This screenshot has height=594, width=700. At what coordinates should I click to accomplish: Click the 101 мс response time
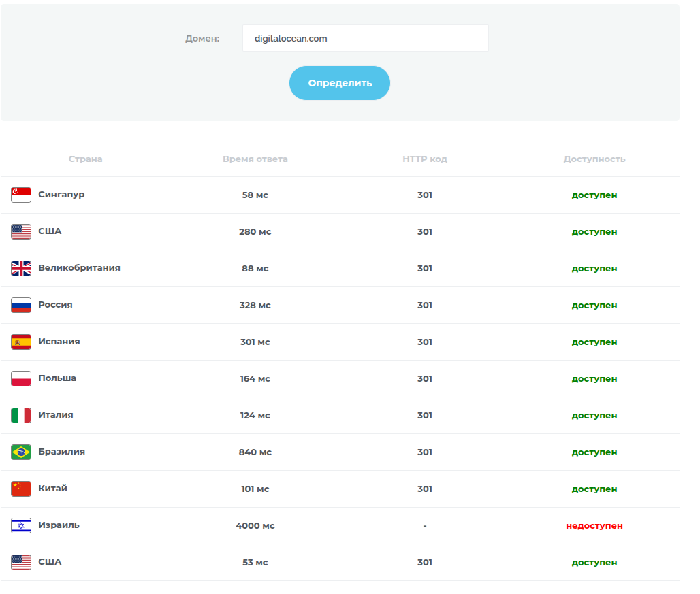255,489
